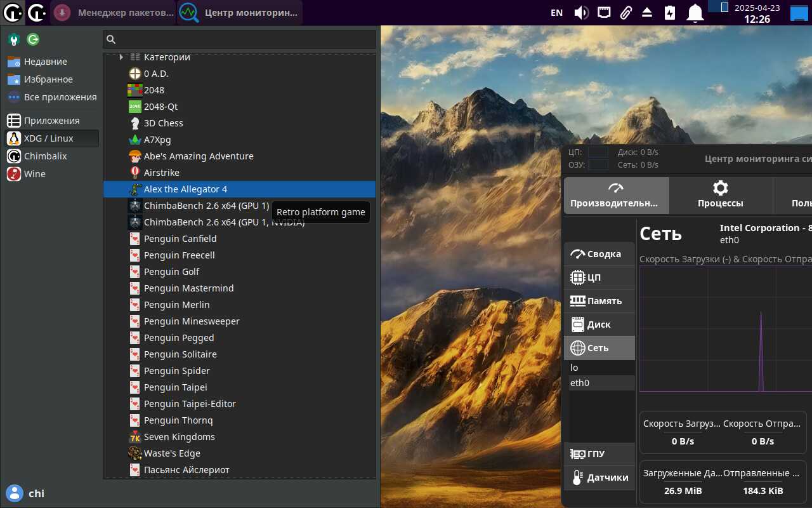Click the chi user avatar
Image resolution: width=812 pixels, height=508 pixels.
[14, 493]
